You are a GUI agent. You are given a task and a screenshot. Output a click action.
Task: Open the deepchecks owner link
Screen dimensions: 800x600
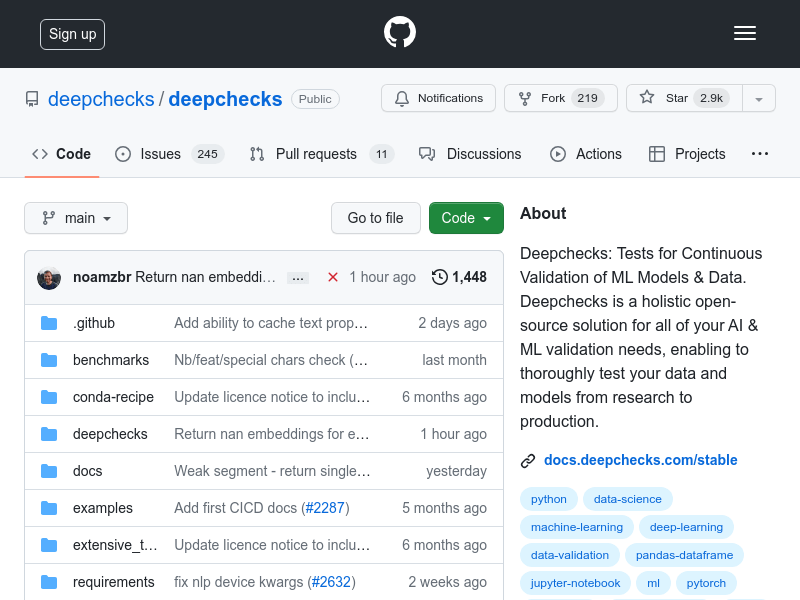[x=101, y=99]
